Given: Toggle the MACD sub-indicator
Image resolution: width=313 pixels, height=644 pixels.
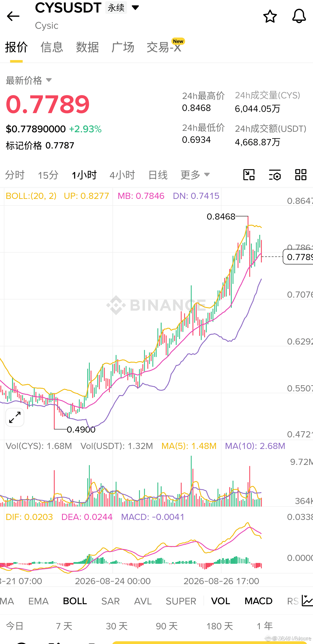Looking at the screenshot, I should click(259, 601).
